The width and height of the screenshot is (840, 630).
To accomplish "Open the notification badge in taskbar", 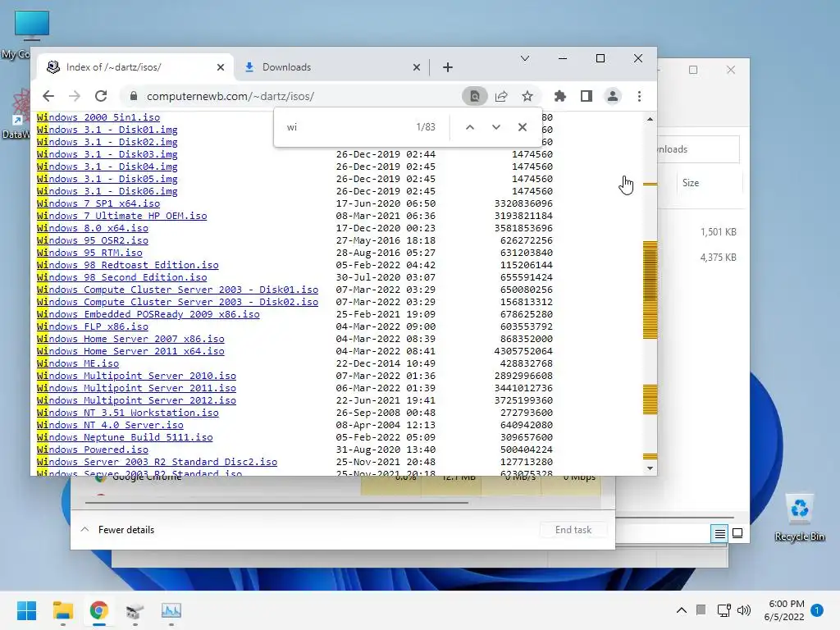I will coord(817,610).
